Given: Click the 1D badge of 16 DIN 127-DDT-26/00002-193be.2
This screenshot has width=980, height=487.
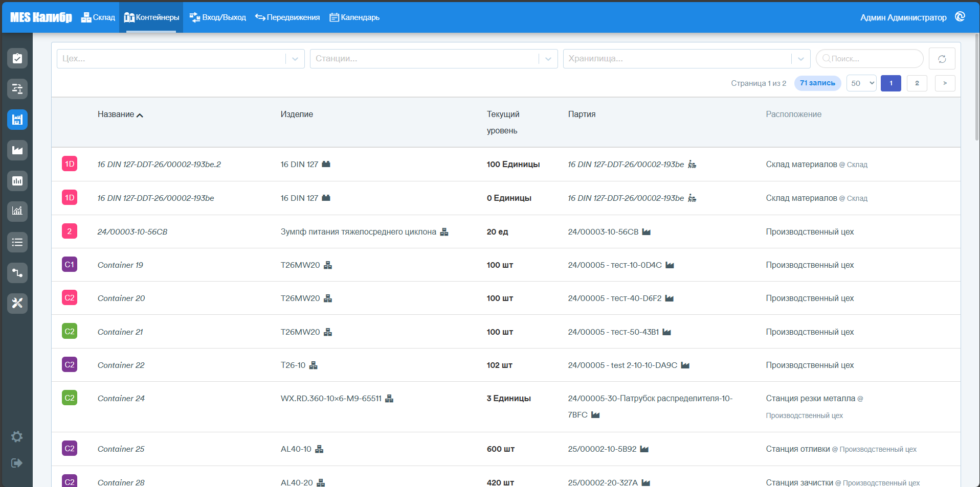Looking at the screenshot, I should (70, 164).
